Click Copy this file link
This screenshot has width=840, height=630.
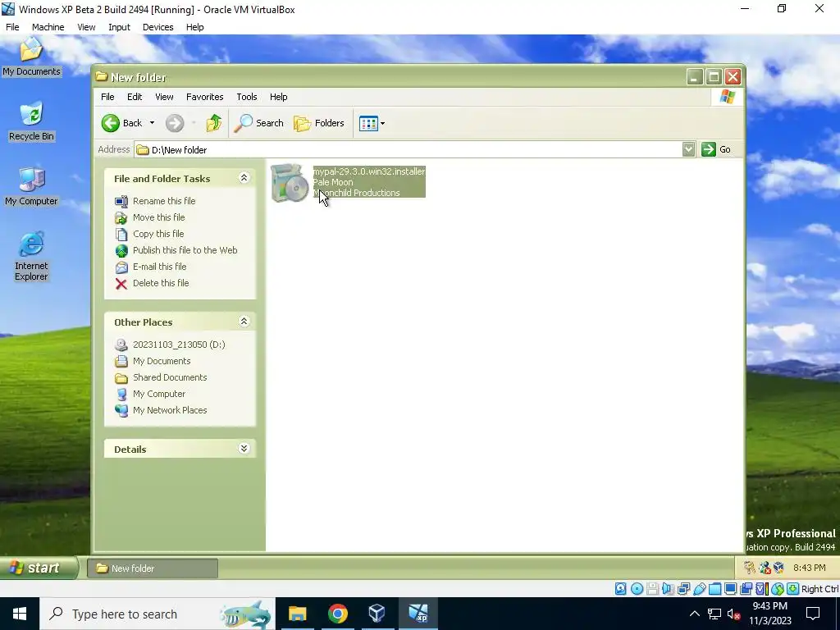pos(158,234)
